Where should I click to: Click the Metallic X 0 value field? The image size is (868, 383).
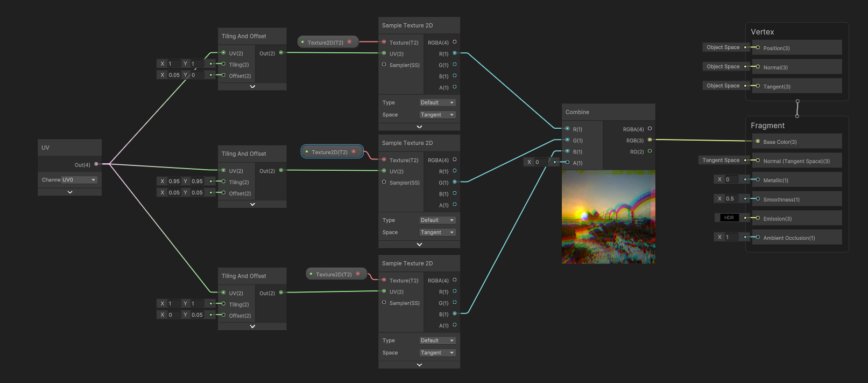tap(731, 179)
